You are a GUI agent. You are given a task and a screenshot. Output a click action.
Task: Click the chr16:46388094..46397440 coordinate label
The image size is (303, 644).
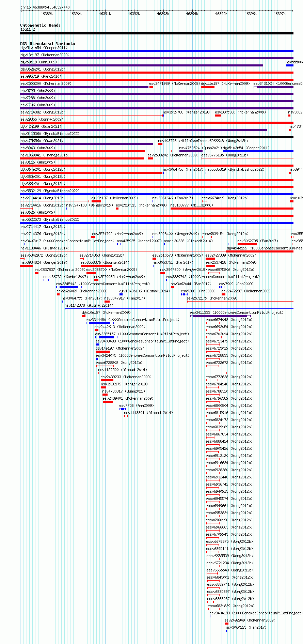coord(45,7)
